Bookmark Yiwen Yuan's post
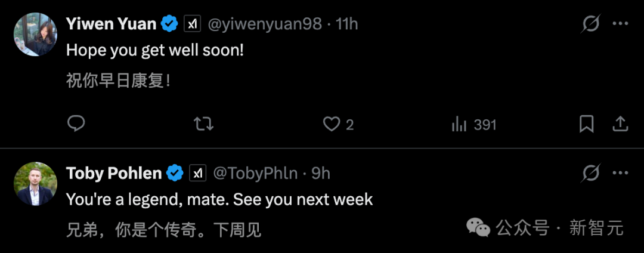 (587, 124)
